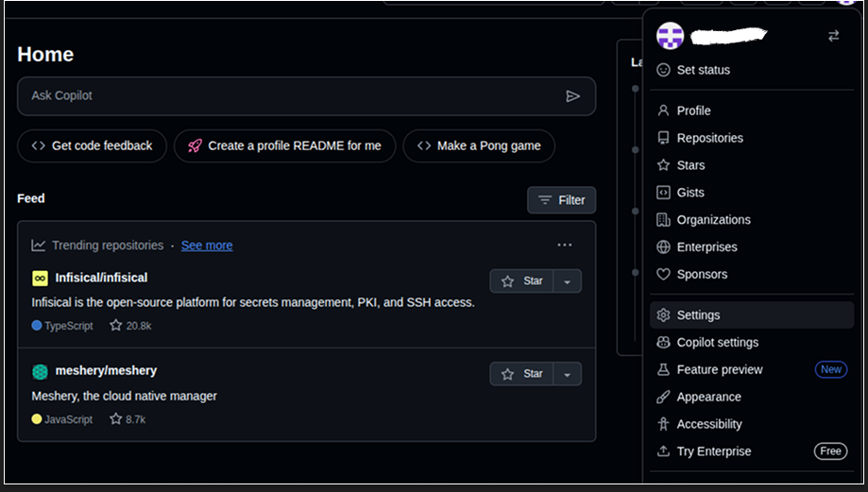This screenshot has height=492, width=868.
Task: Click the Infisical repository logo icon
Action: point(40,279)
